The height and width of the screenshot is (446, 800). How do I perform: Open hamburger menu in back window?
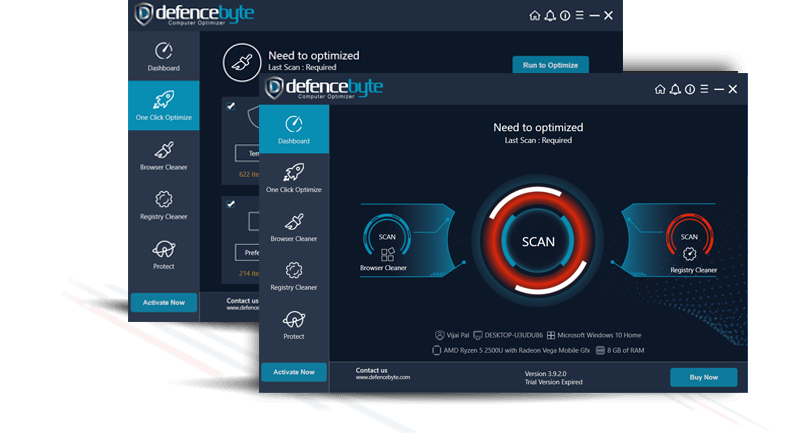580,16
